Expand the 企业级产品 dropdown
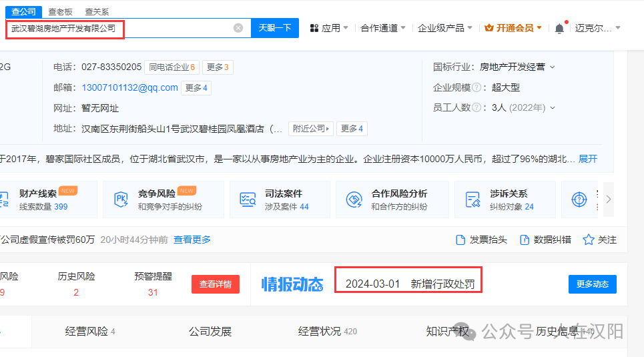644x357 pixels. coord(444,28)
